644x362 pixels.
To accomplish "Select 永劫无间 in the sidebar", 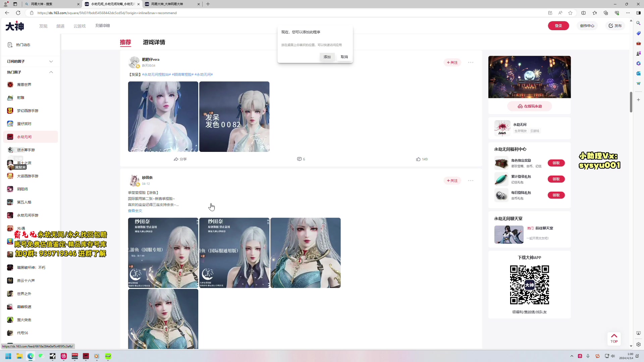I will (31, 137).
